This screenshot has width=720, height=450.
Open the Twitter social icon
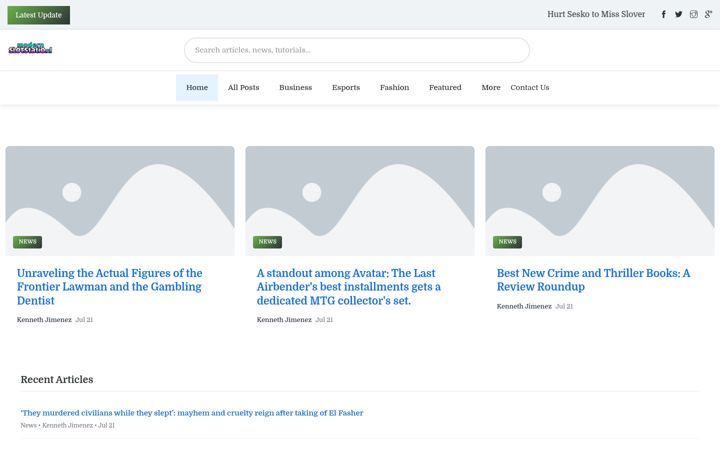click(678, 14)
